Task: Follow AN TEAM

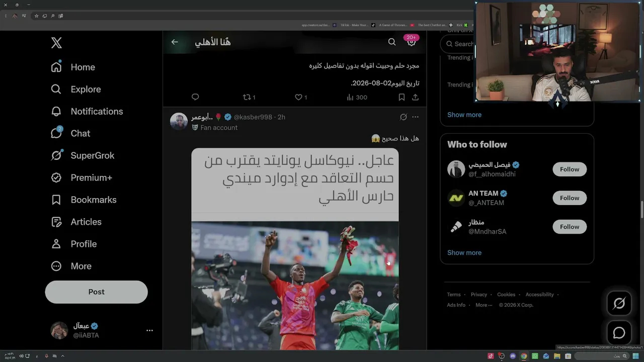Action: point(570,198)
